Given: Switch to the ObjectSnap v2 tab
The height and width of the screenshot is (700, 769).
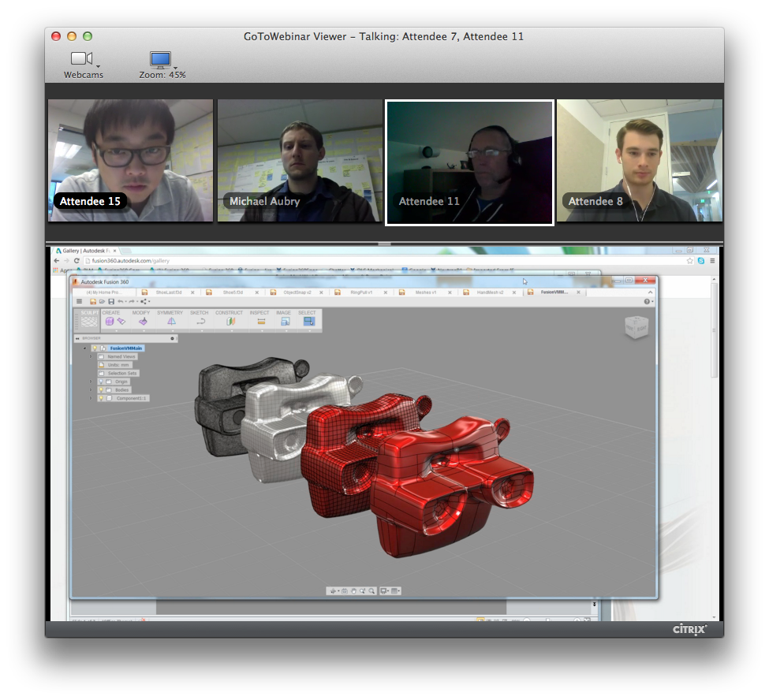Looking at the screenshot, I should tap(297, 292).
